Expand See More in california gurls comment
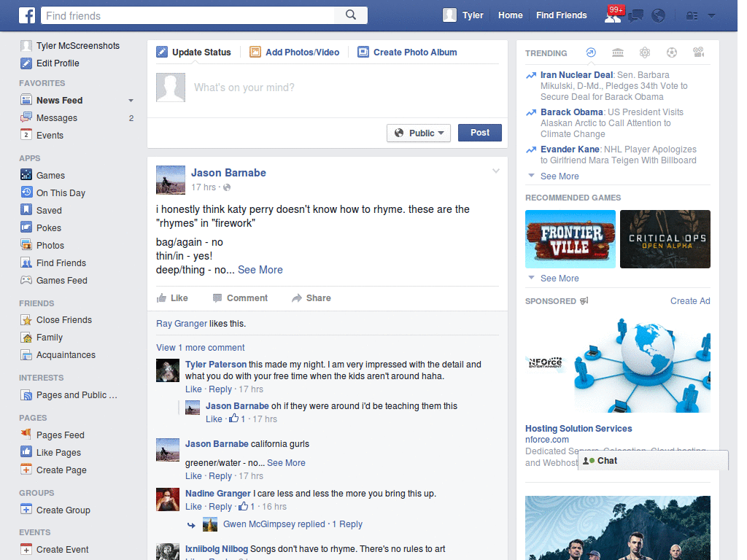Viewport: 747px width, 560px height. (286, 463)
